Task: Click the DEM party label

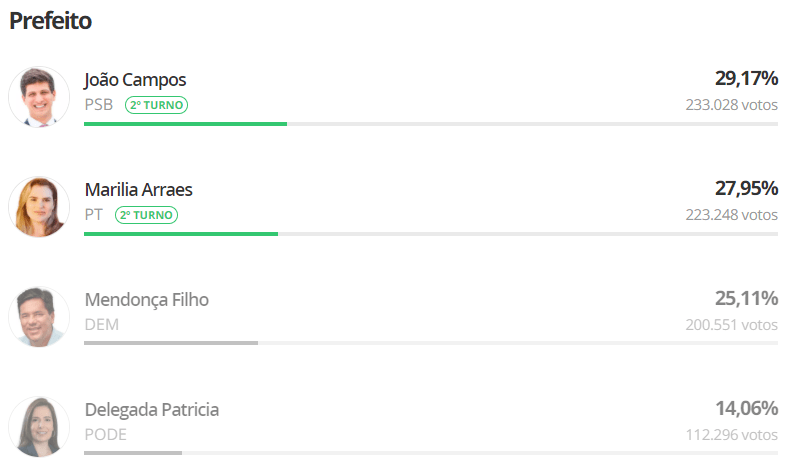Action: (x=102, y=324)
